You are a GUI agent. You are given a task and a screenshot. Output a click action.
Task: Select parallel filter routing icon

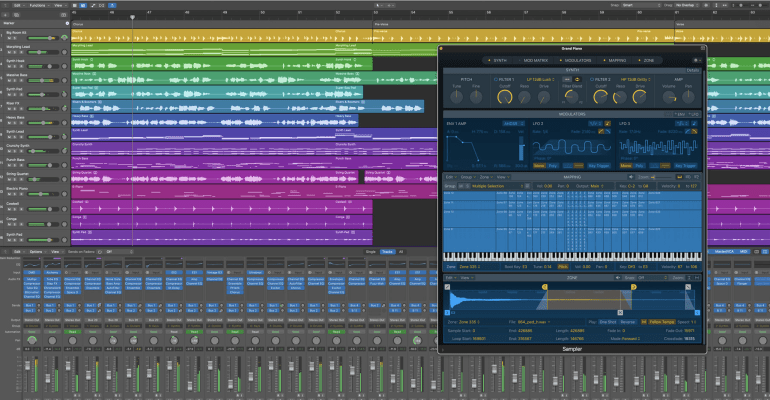(577, 79)
